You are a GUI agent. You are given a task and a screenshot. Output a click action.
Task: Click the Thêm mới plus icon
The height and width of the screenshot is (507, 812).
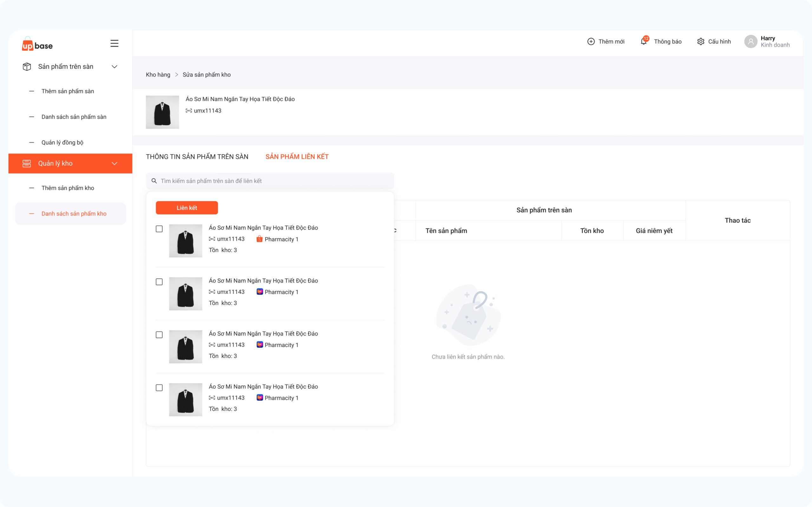tap(591, 42)
